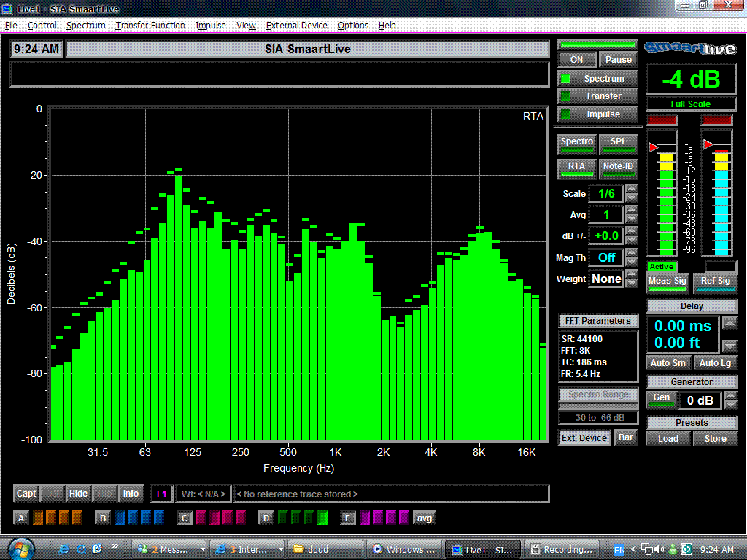Open the Options menu
This screenshot has width=747, height=560.
[353, 26]
